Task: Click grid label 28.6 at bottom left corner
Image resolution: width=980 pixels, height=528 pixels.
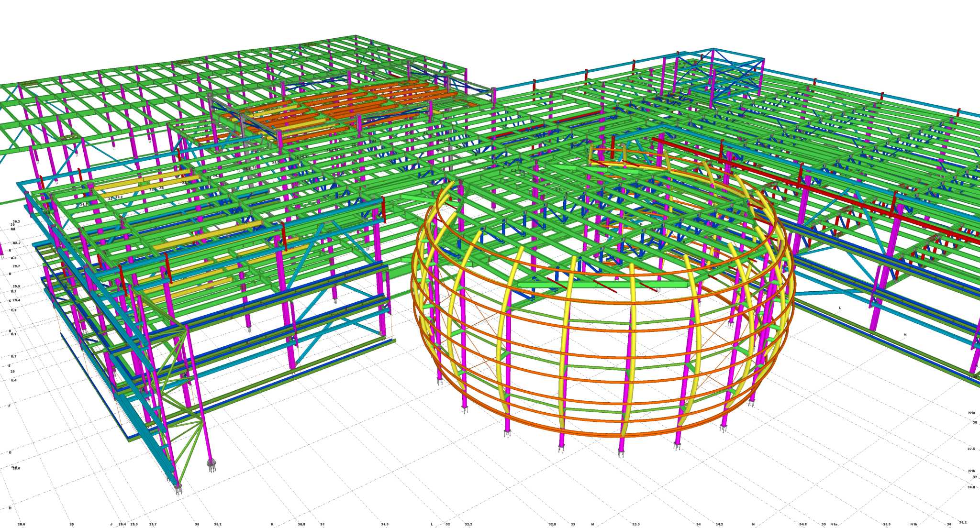Action: coord(21,524)
